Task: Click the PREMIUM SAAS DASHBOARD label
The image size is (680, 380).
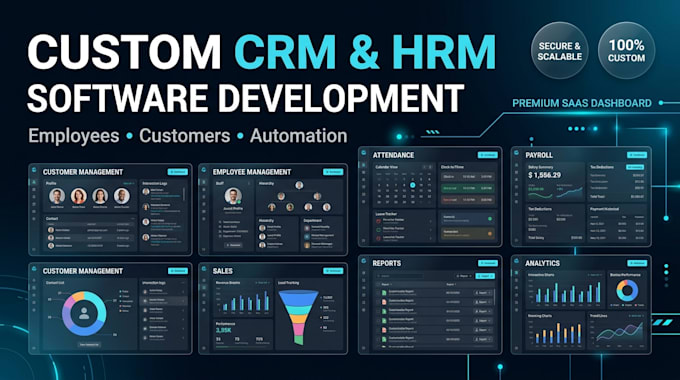Action: 582,103
